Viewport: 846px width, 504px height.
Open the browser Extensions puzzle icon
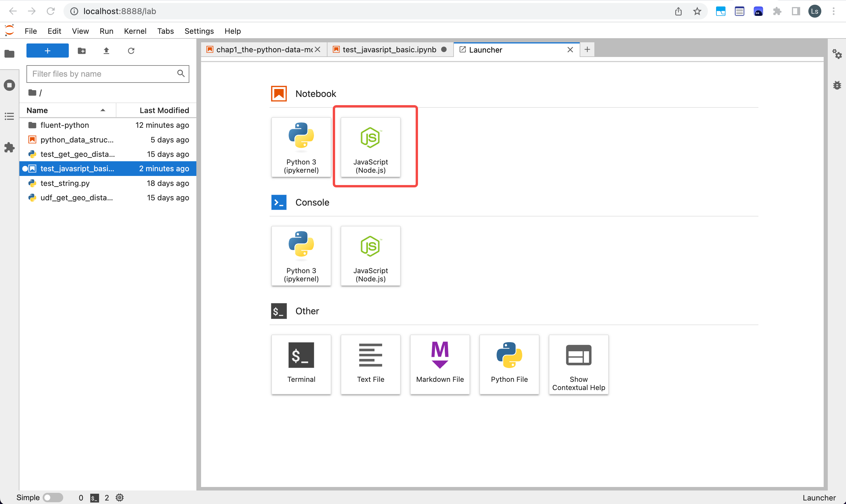pyautogui.click(x=777, y=11)
